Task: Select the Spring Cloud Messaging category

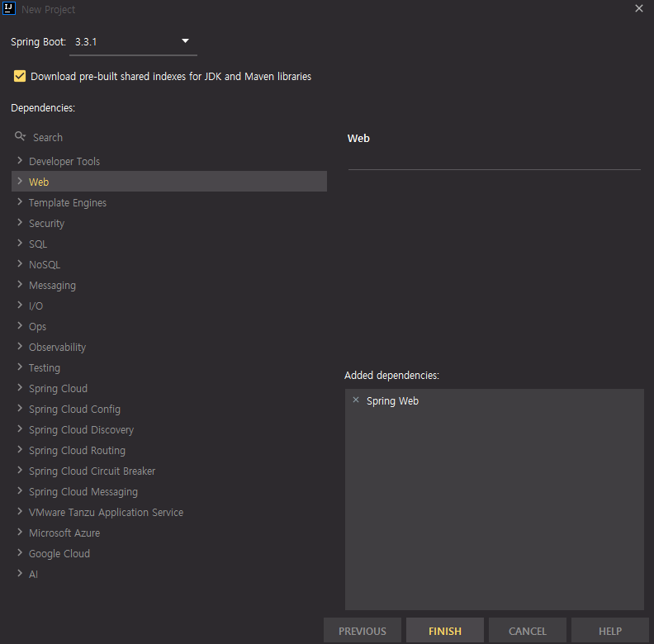Action: 83,492
